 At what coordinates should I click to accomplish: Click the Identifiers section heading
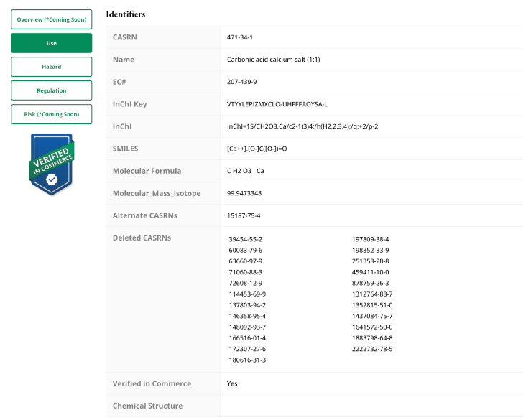tap(126, 14)
